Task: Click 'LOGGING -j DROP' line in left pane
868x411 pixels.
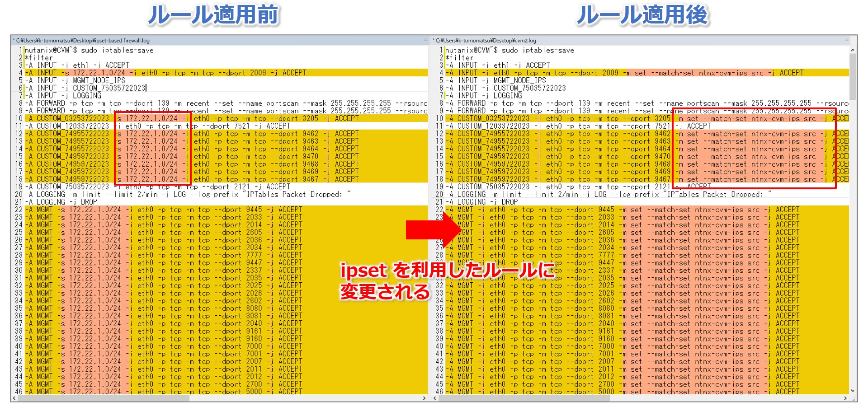Action: 61,202
